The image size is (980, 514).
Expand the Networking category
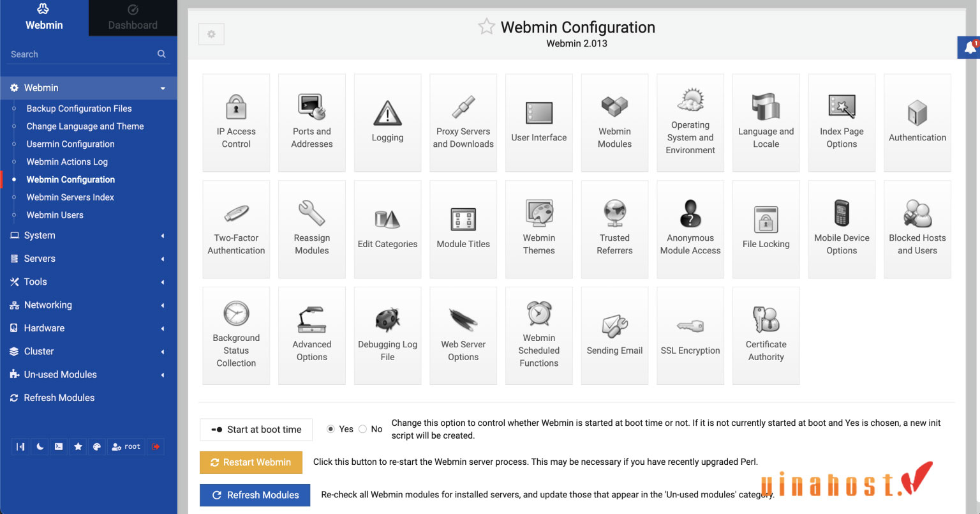[x=89, y=305]
